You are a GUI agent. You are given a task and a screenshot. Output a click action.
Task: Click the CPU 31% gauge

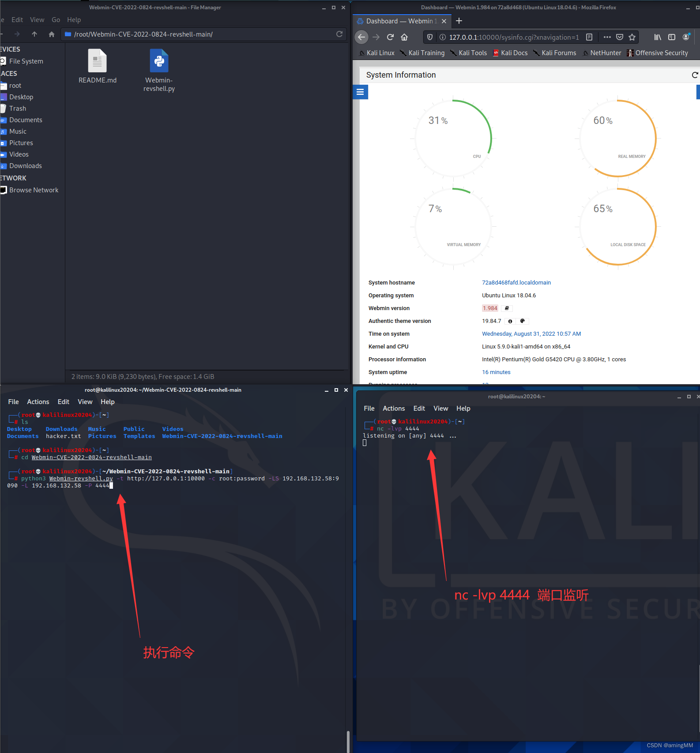(453, 139)
